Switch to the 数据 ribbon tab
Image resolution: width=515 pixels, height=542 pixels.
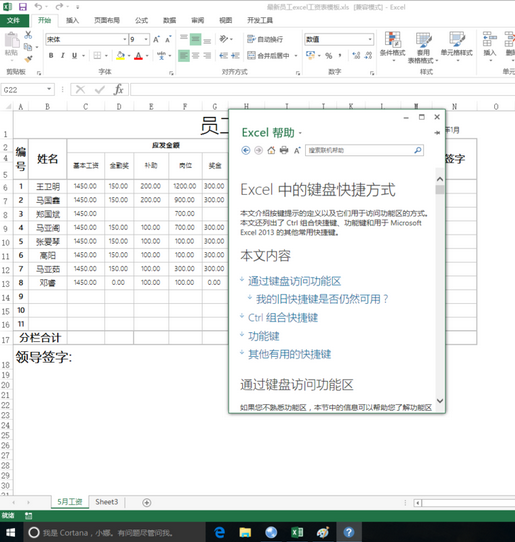click(x=169, y=20)
